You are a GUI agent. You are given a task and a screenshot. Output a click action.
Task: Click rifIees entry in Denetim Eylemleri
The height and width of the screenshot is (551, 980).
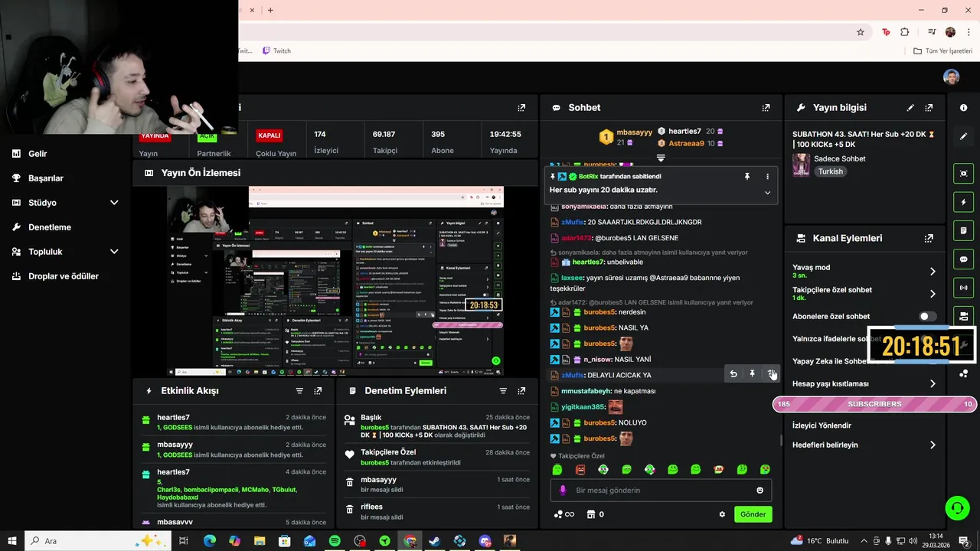point(436,511)
